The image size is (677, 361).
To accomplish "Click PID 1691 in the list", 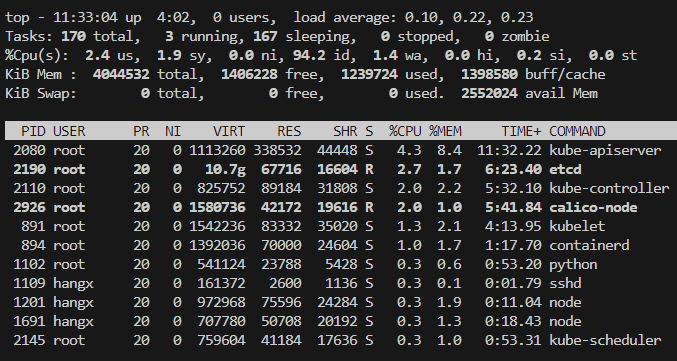I will coord(29,321).
